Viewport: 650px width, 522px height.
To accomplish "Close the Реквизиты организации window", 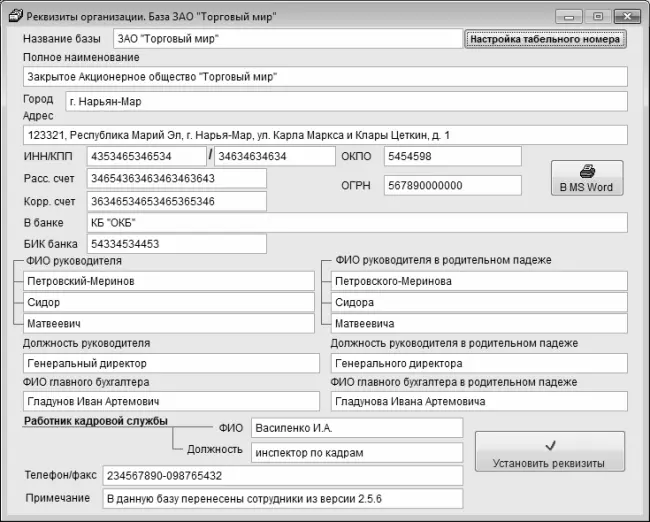I will (627, 17).
